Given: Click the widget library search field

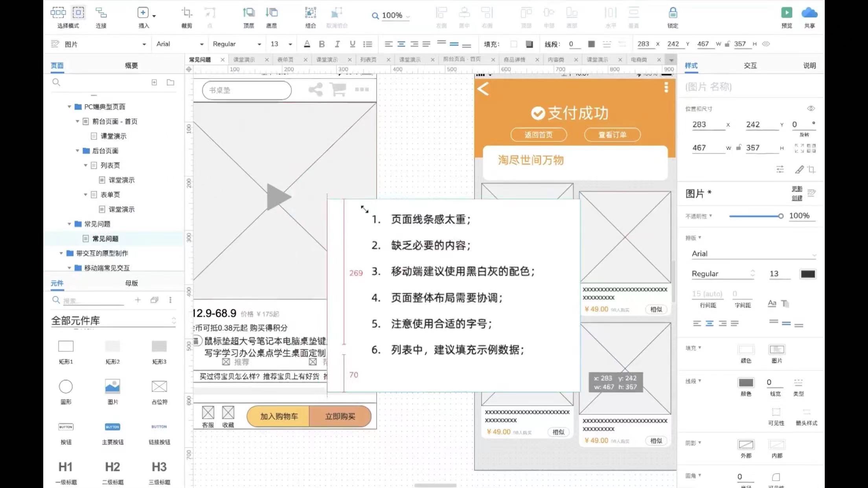Looking at the screenshot, I should tap(92, 301).
